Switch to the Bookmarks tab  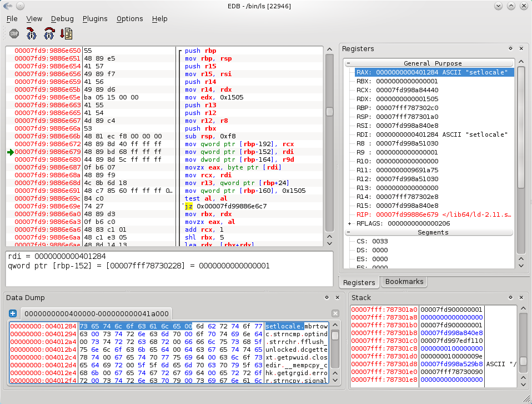pos(404,282)
